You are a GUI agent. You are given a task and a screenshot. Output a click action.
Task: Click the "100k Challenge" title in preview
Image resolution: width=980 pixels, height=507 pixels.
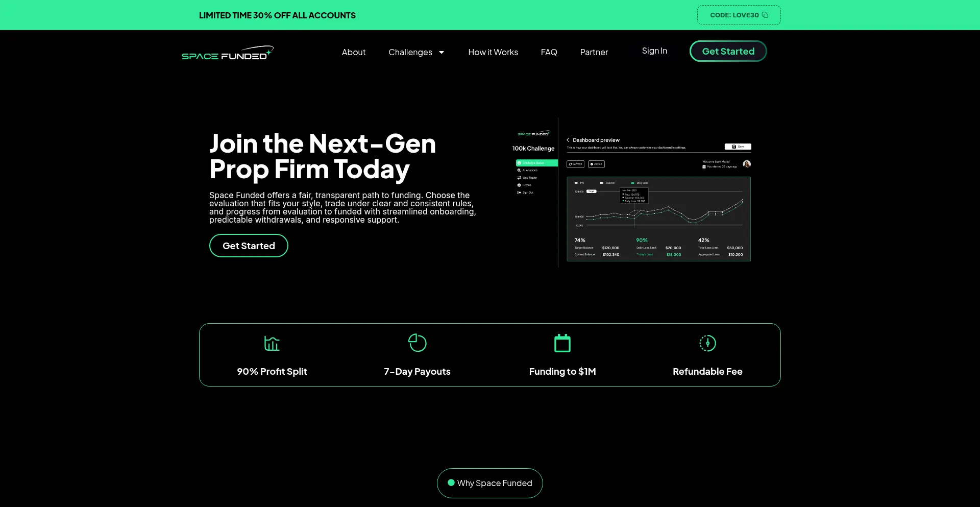[x=533, y=149]
